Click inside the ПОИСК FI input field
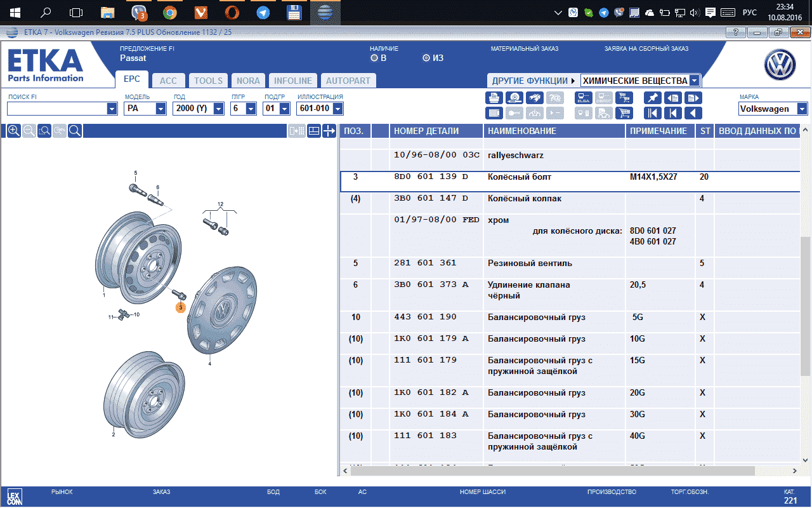 click(x=57, y=109)
